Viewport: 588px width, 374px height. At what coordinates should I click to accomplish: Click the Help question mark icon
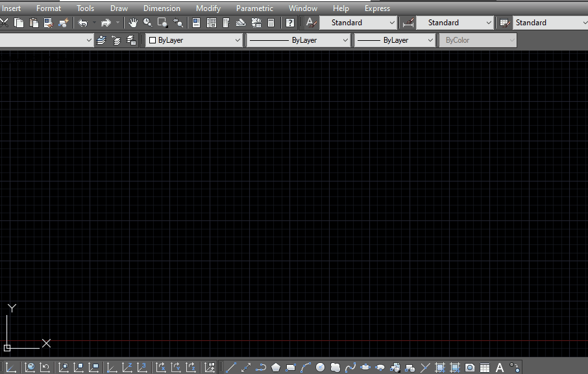(290, 23)
